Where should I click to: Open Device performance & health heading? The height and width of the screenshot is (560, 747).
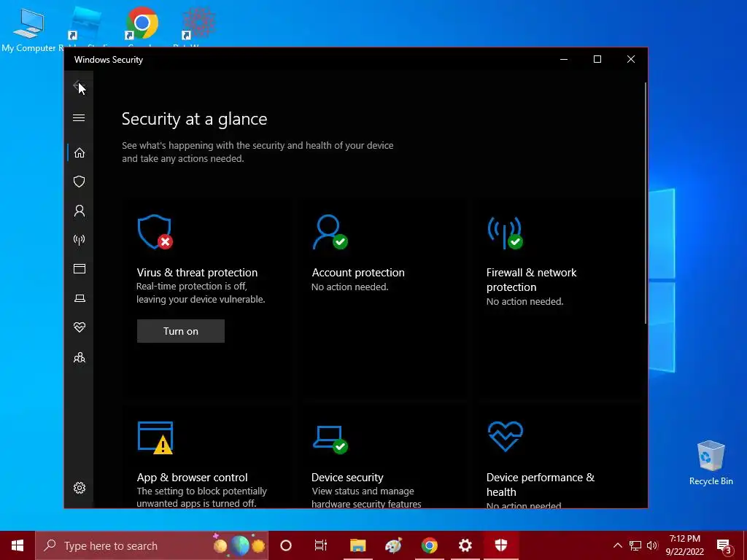pyautogui.click(x=541, y=484)
